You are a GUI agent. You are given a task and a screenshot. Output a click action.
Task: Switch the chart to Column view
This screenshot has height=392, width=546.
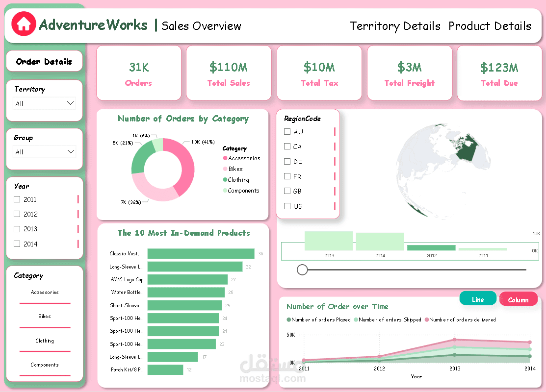click(518, 299)
